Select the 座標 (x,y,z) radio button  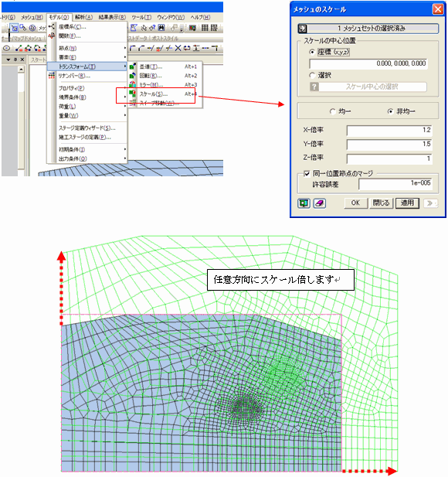[312, 52]
